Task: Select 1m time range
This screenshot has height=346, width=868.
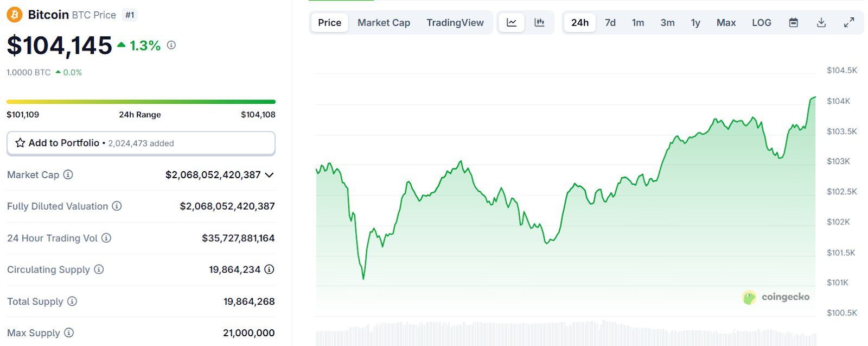Action: [x=638, y=22]
